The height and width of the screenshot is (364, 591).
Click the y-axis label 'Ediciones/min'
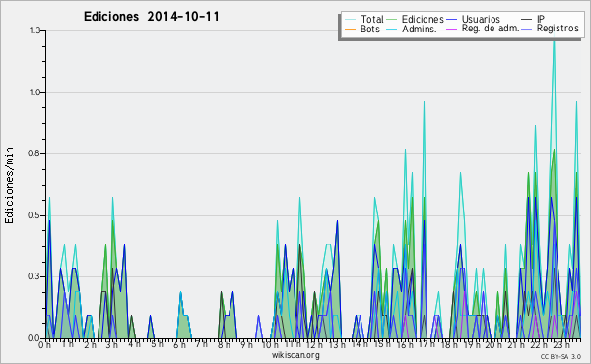click(9, 185)
